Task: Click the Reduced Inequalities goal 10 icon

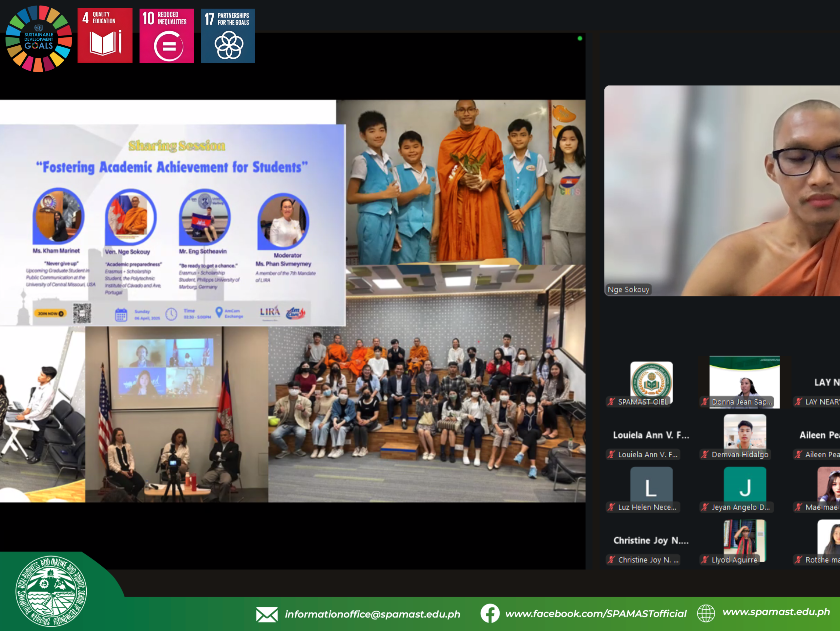Action: tap(166, 35)
